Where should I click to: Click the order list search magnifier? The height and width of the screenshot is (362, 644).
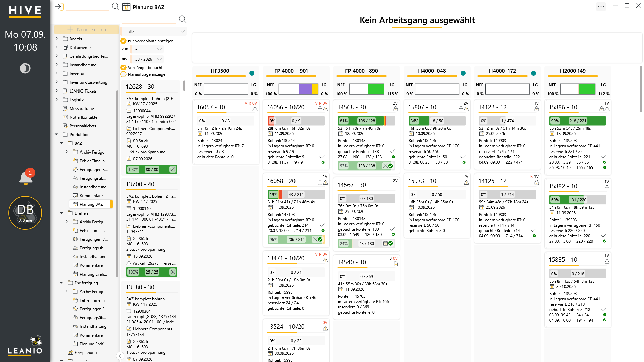pos(182,19)
